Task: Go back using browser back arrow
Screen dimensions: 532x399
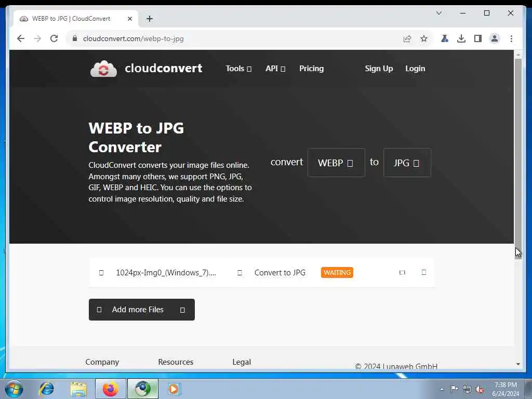Action: coord(21,38)
